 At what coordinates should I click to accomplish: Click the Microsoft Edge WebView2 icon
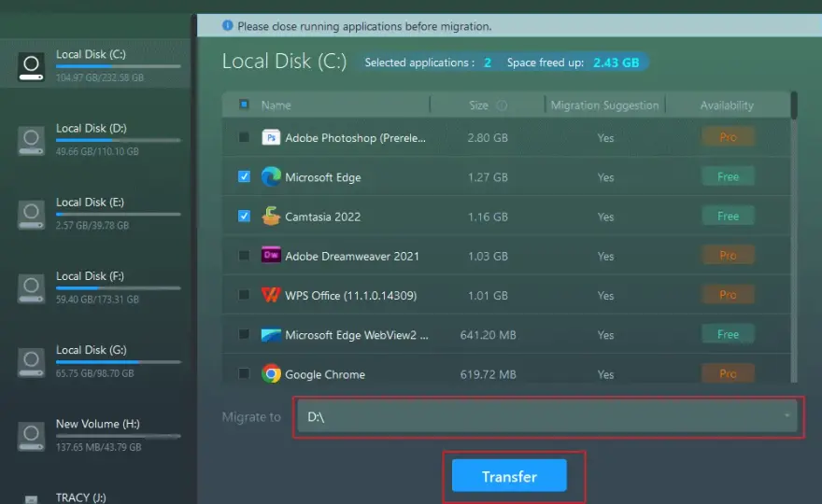point(271,335)
